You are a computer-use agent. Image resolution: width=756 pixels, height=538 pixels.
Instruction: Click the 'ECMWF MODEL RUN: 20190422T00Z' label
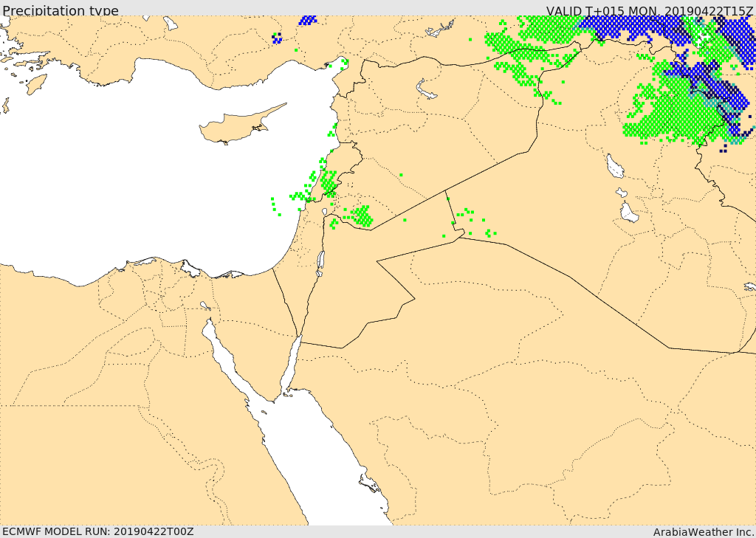[98, 531]
